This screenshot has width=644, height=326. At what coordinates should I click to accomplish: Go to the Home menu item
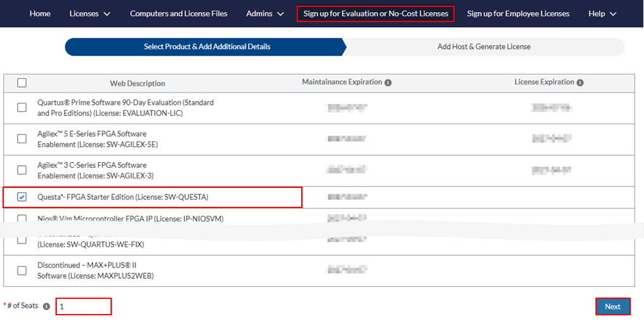pyautogui.click(x=40, y=13)
